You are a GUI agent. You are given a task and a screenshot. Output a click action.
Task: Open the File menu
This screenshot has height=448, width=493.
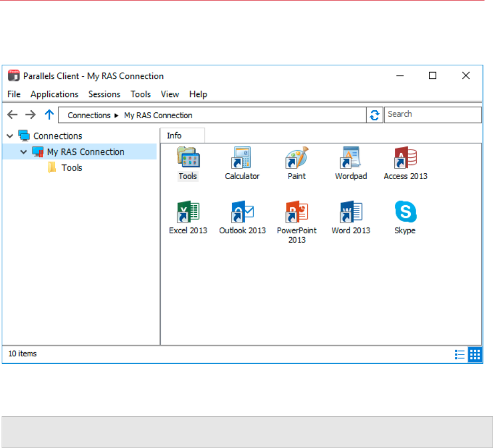[14, 94]
